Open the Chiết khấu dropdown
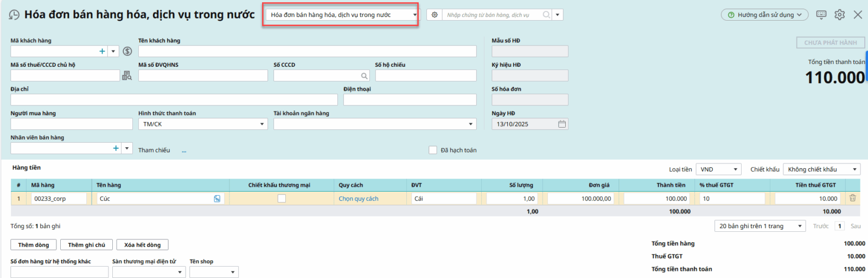This screenshot has height=278, width=868. [x=854, y=169]
